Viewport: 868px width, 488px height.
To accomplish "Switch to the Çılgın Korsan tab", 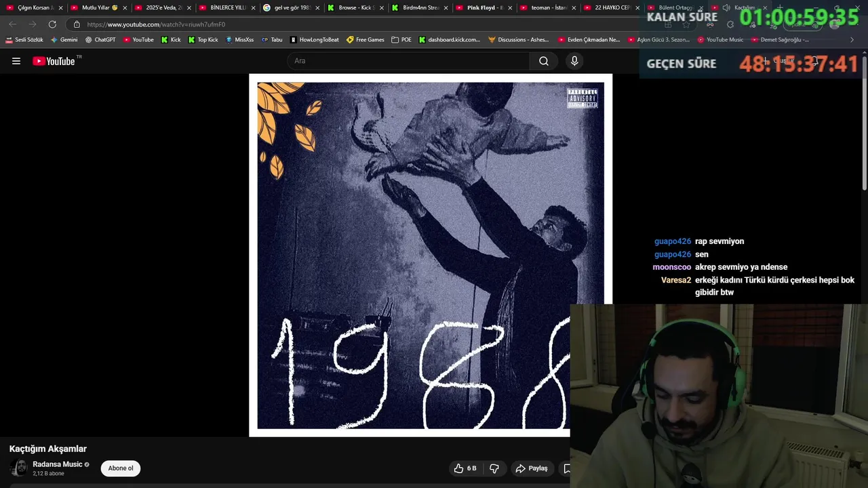I will (x=34, y=7).
